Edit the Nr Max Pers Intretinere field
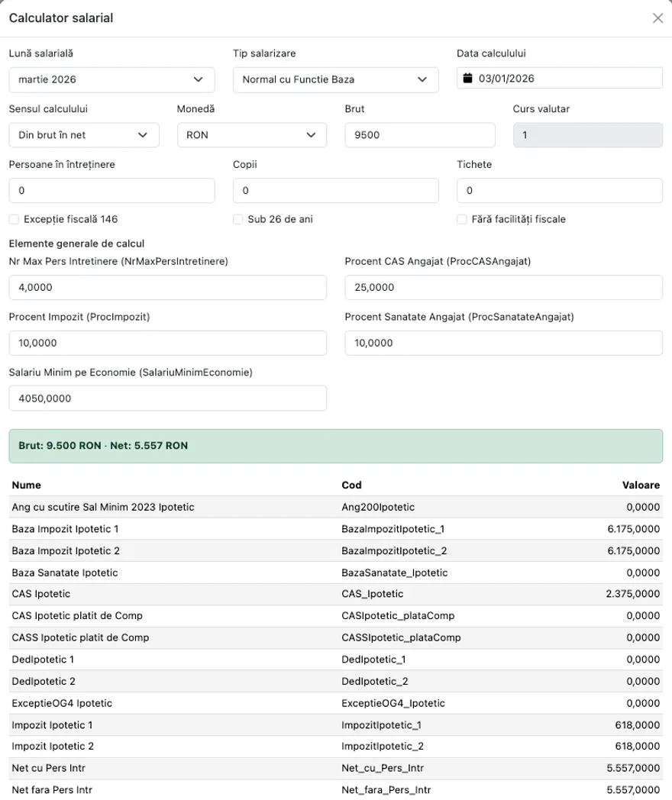 (168, 288)
